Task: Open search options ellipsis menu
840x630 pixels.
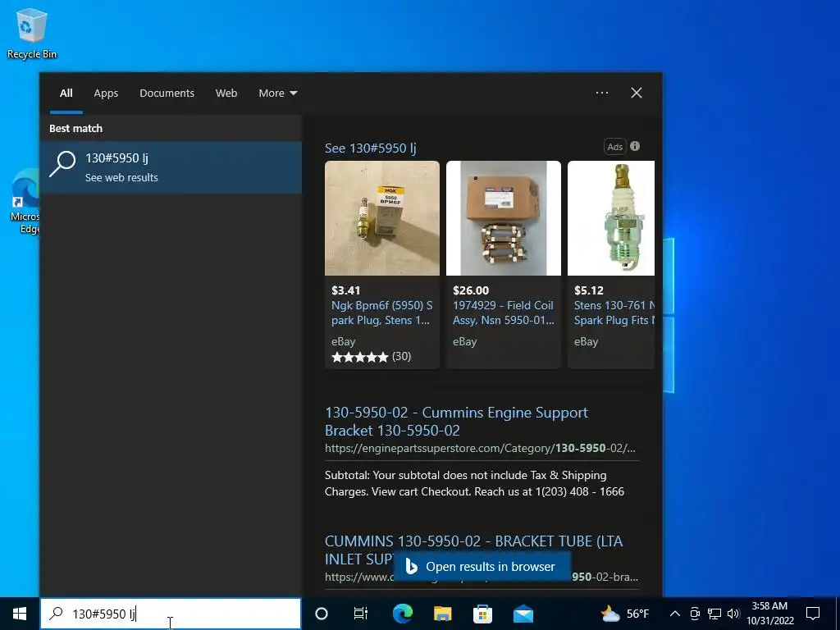Action: click(602, 93)
